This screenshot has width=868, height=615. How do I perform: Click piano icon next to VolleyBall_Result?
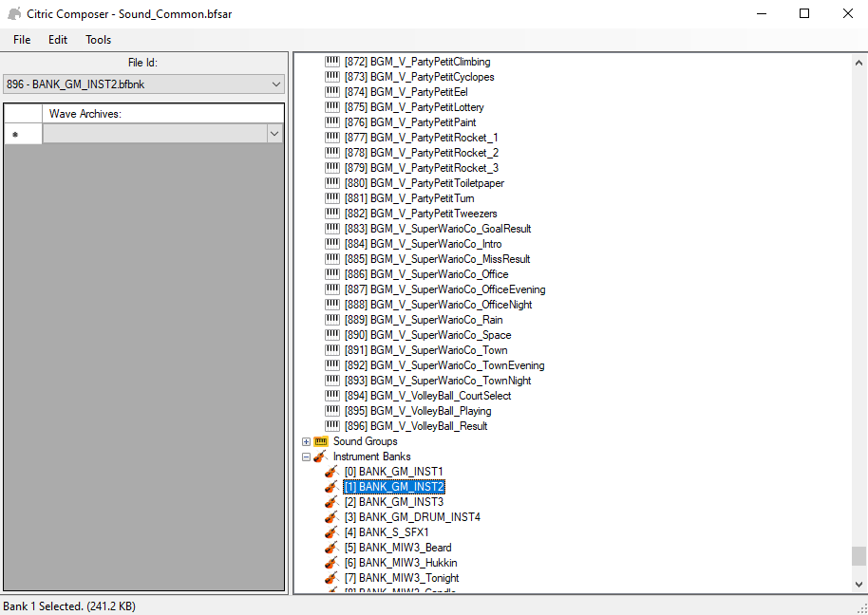(332, 426)
